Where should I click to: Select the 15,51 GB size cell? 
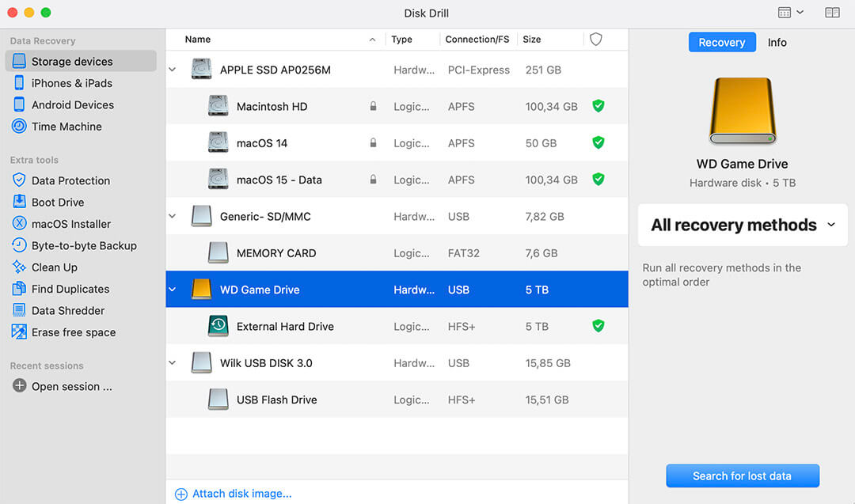tap(547, 400)
